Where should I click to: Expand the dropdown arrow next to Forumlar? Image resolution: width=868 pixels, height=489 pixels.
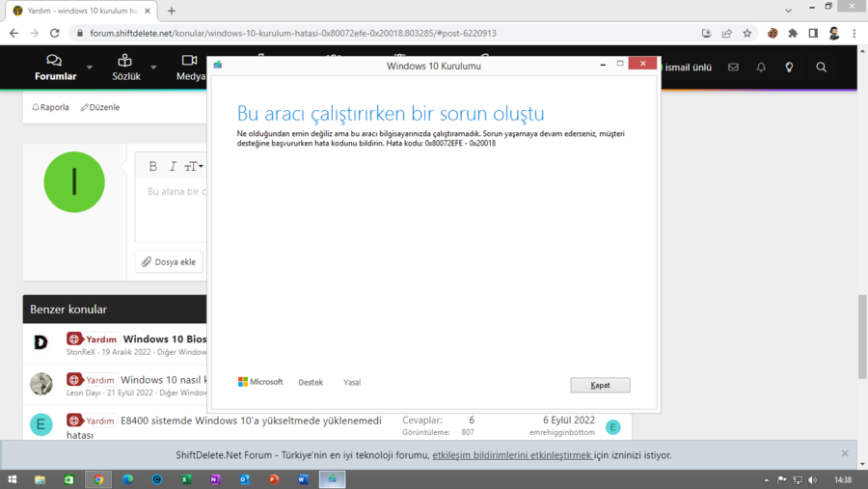[x=90, y=68]
